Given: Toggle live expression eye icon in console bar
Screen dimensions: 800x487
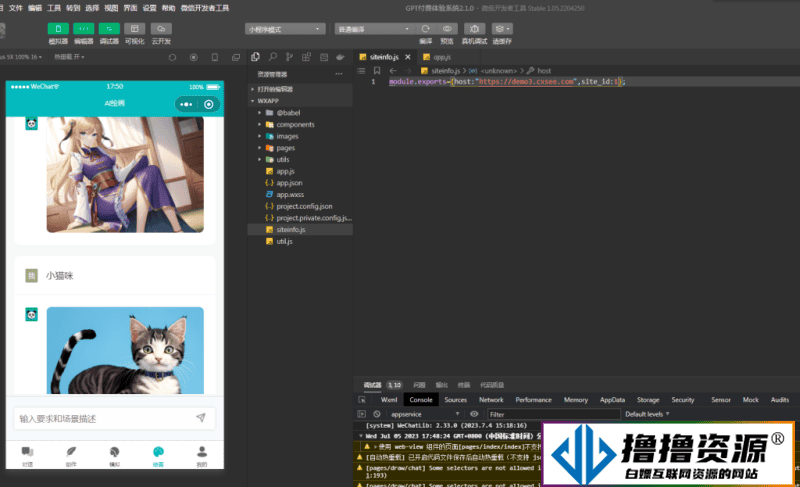Looking at the screenshot, I should 474,414.
